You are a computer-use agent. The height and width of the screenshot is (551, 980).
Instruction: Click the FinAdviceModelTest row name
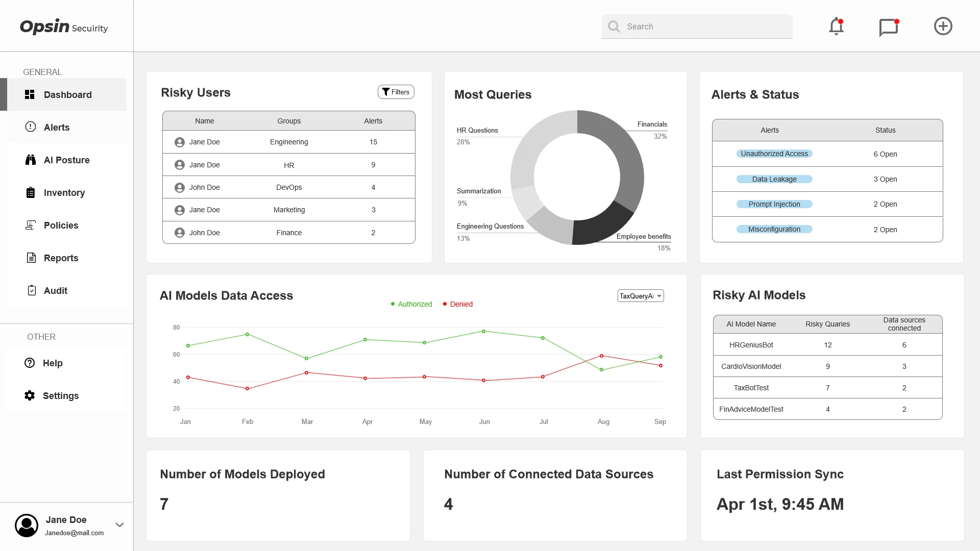751,409
